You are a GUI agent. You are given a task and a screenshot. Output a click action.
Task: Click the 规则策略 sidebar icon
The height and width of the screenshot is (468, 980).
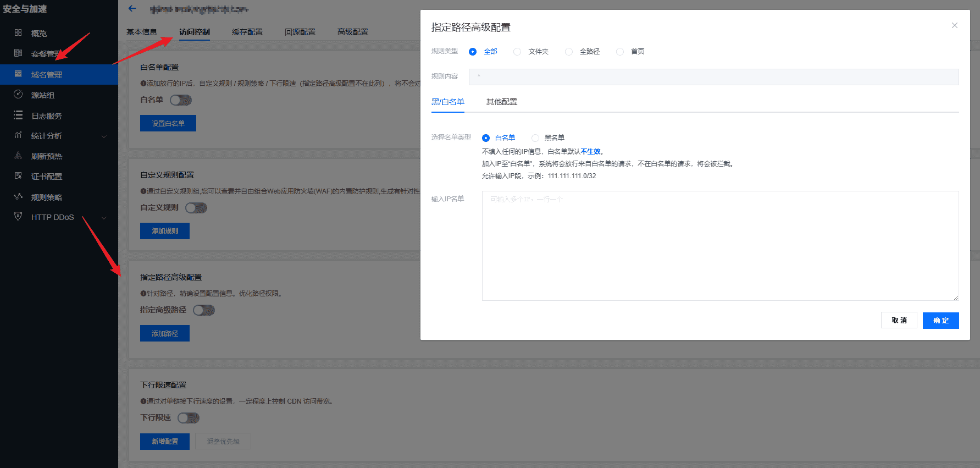pyautogui.click(x=18, y=196)
